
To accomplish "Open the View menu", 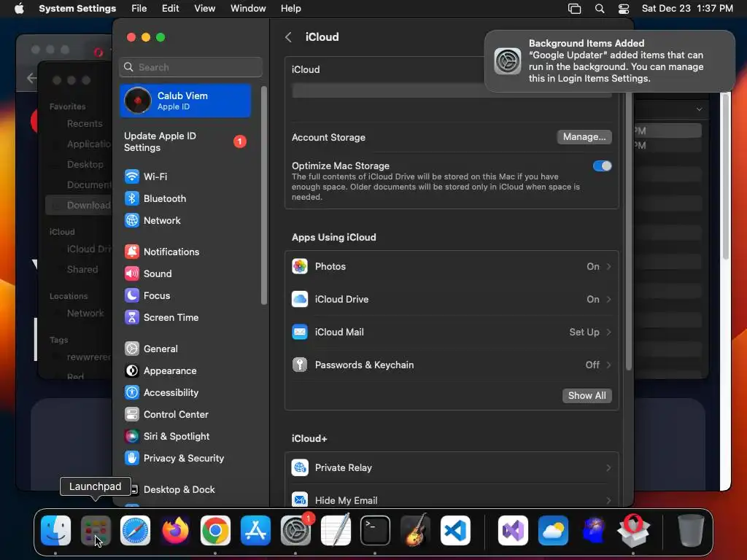I will coord(204,9).
